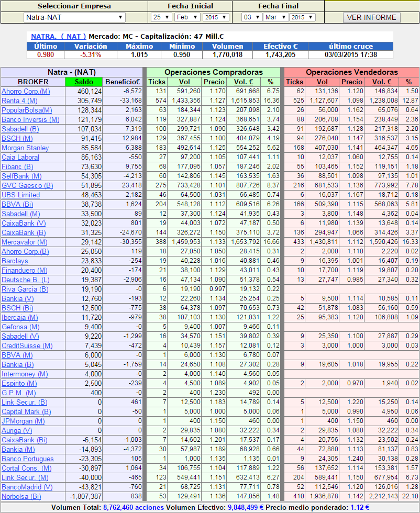Open the Cortal Cons. (M) broker link

pyautogui.click(x=27, y=469)
